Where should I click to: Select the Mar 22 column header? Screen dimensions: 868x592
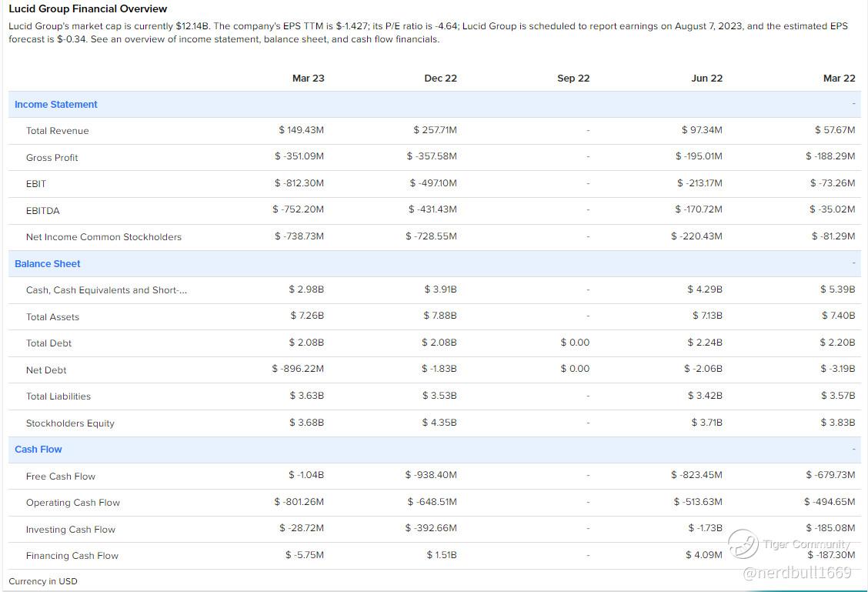[839, 79]
